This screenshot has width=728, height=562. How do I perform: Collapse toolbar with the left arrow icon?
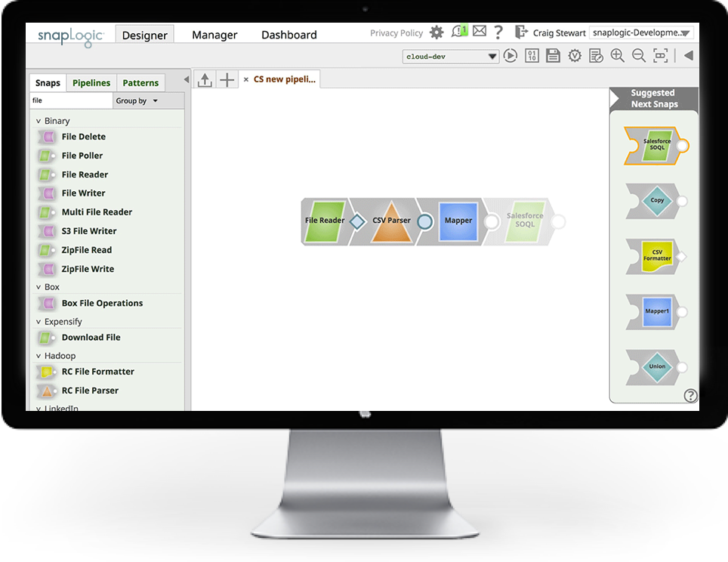[x=689, y=56]
